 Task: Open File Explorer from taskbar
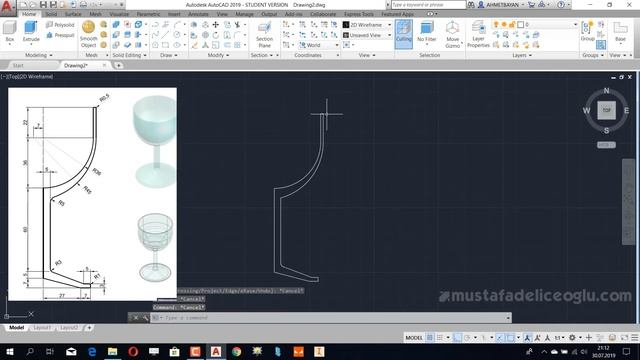(x=112, y=351)
